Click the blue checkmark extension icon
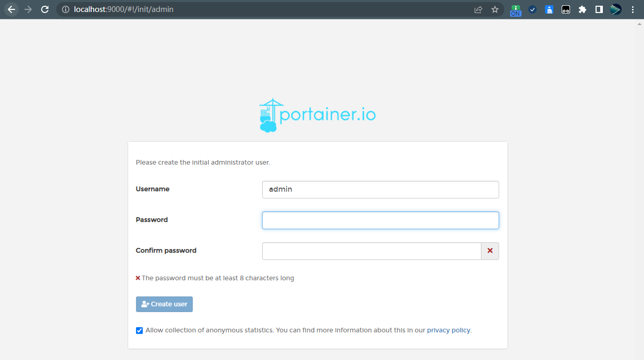The image size is (644, 360). pyautogui.click(x=532, y=9)
